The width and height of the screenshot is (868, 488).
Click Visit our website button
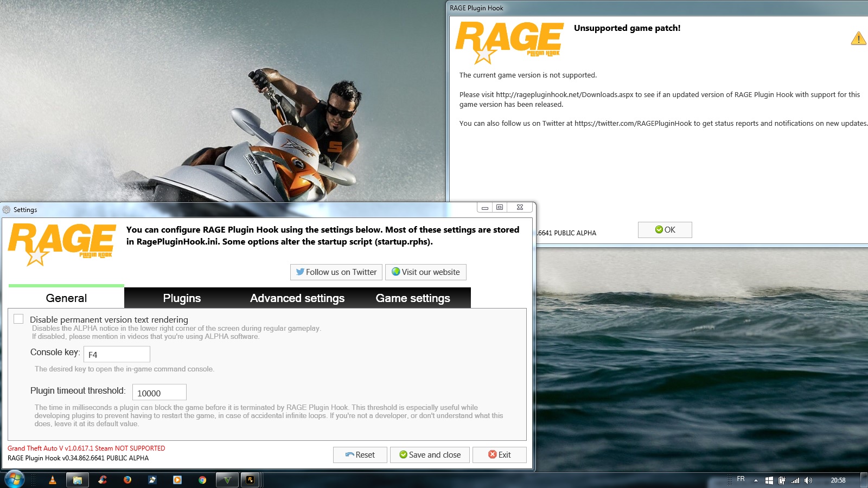click(x=426, y=272)
